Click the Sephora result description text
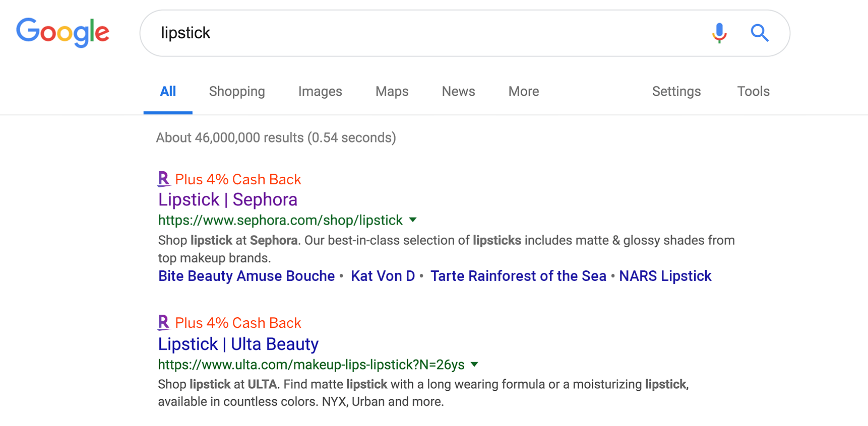 click(x=447, y=249)
